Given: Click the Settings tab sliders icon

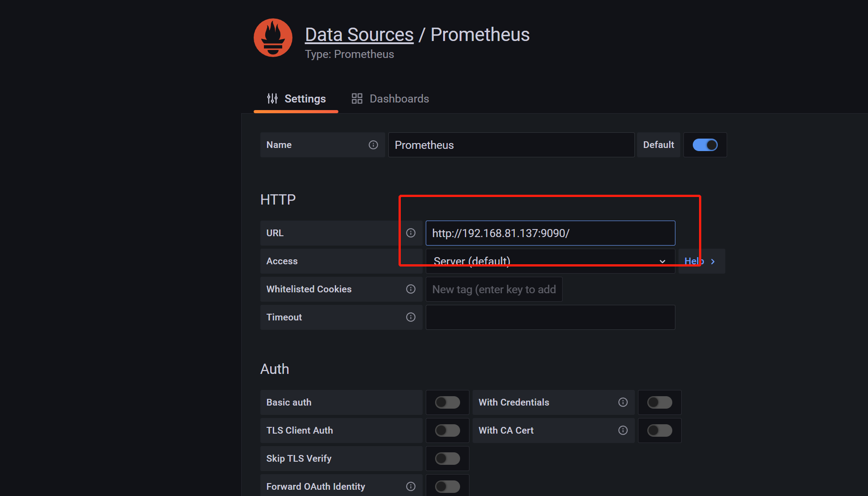Looking at the screenshot, I should coord(272,98).
